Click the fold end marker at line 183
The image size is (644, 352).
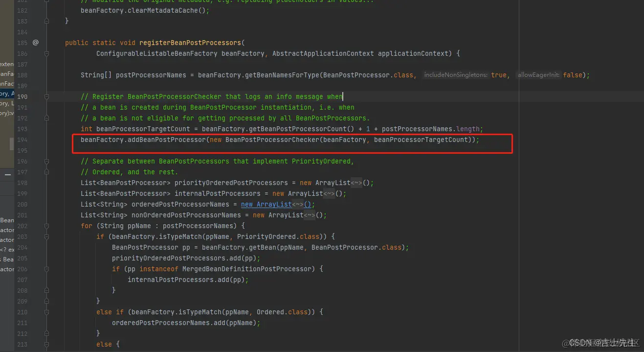[x=47, y=21]
